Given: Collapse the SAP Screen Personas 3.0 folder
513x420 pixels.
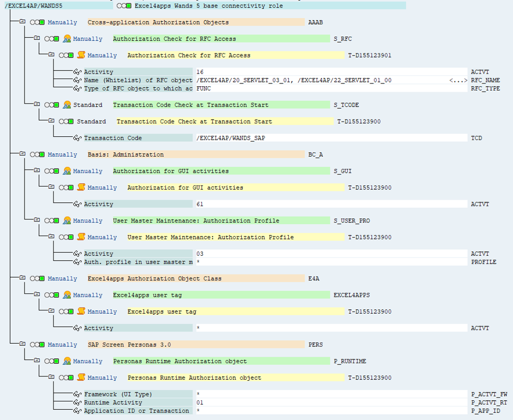Looking at the screenshot, I should point(22,344).
